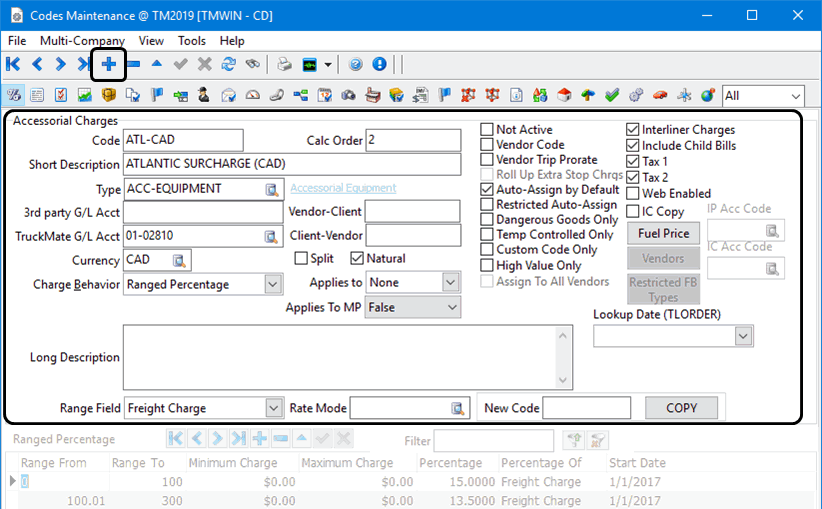
Task: Open lookup for Type field
Action: (x=271, y=189)
